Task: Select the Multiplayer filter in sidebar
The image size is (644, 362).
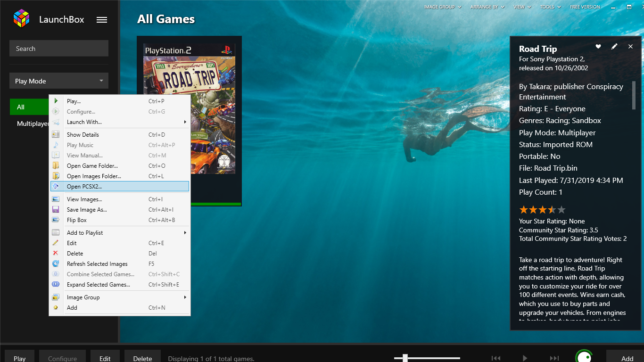Action: point(33,123)
